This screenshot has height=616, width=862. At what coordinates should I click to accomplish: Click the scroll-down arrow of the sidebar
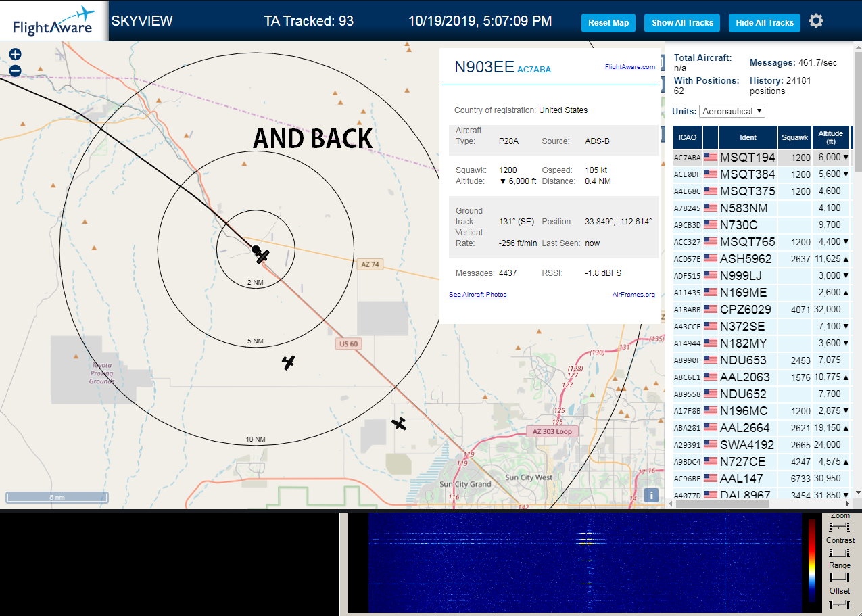857,492
